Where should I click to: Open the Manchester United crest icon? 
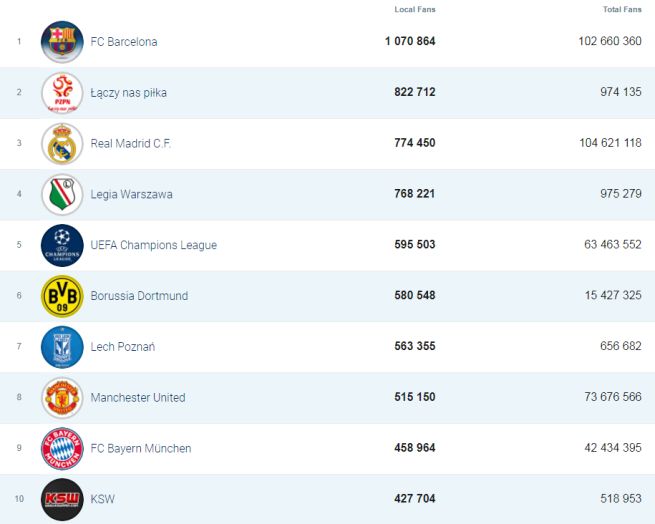pyautogui.click(x=62, y=398)
